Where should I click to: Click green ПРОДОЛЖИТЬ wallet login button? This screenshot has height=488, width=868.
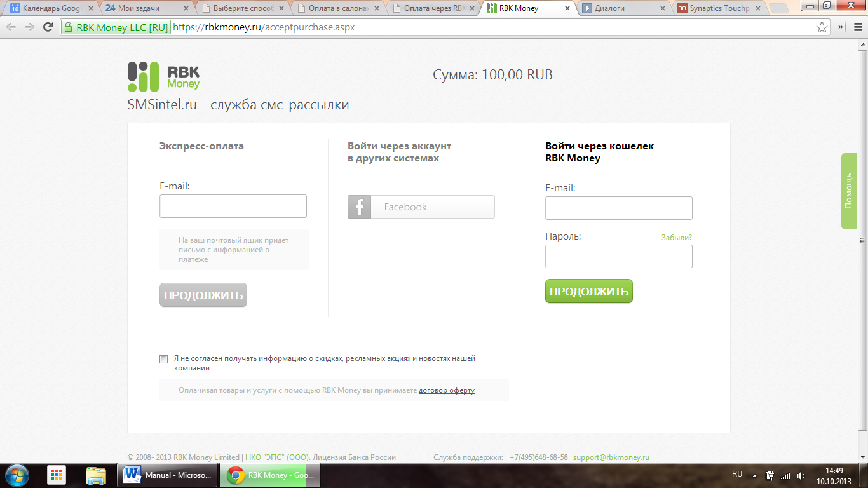coord(589,291)
